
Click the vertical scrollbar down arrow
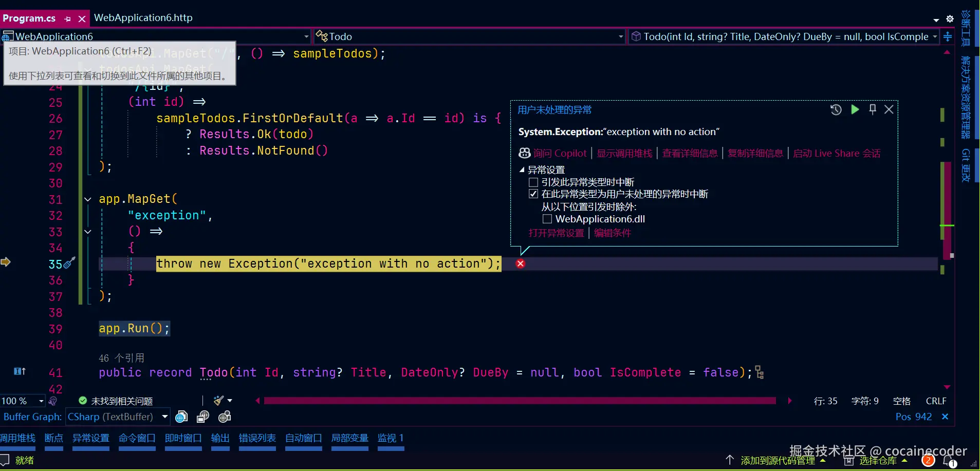[x=947, y=387]
